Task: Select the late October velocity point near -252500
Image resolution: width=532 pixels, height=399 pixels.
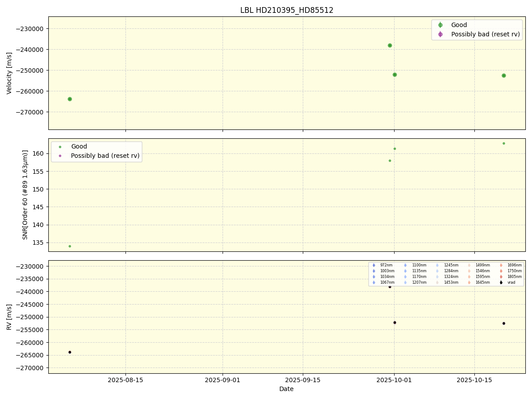Action: point(504,75)
